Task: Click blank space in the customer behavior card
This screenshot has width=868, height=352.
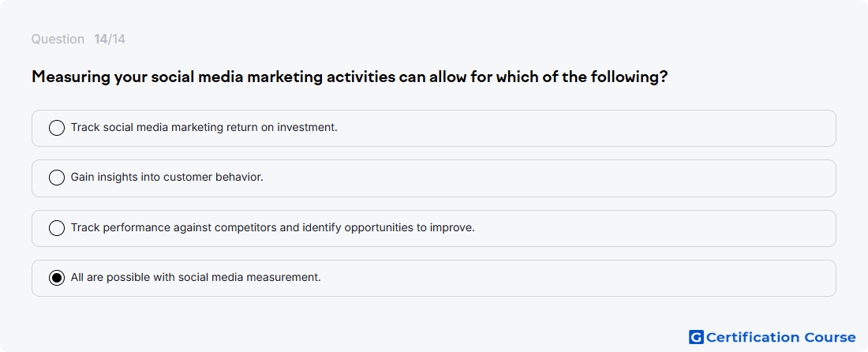Action: click(x=554, y=178)
